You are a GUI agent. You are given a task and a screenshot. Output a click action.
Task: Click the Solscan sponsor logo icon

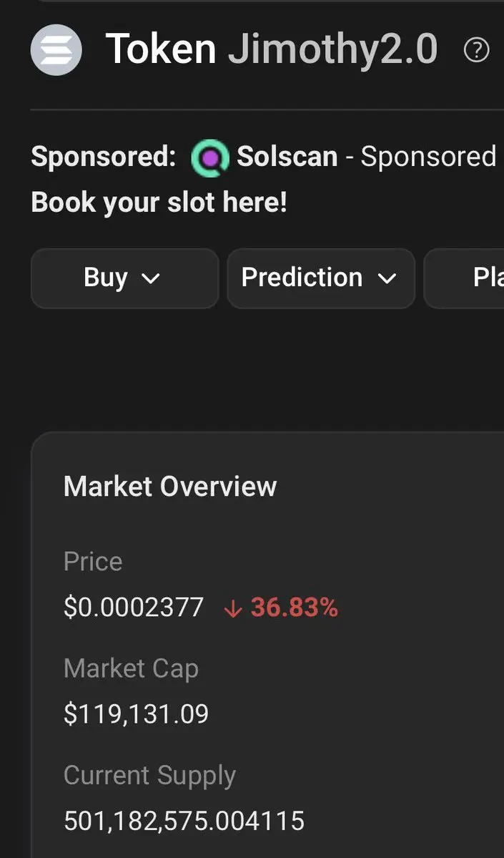point(210,158)
